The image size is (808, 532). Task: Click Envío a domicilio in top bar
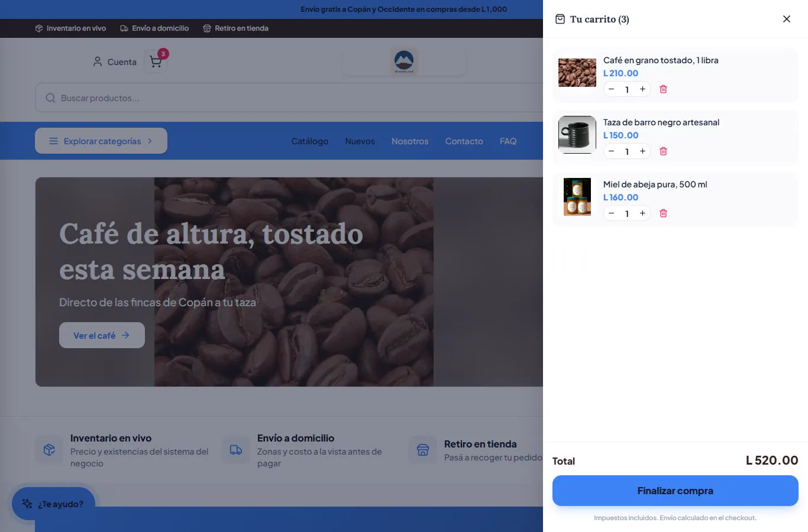(154, 28)
